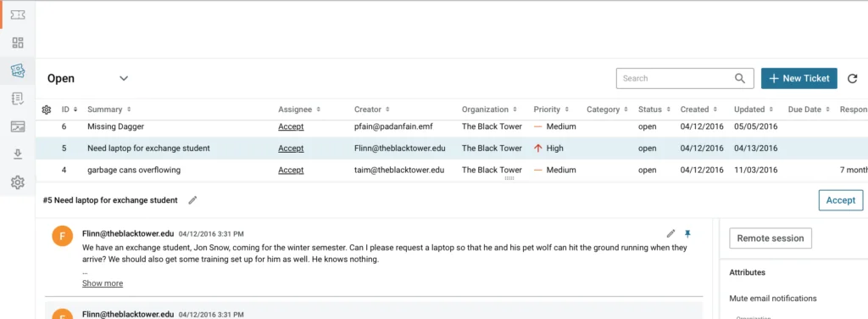
Task: Sort by Due Date column
Action: pos(809,109)
